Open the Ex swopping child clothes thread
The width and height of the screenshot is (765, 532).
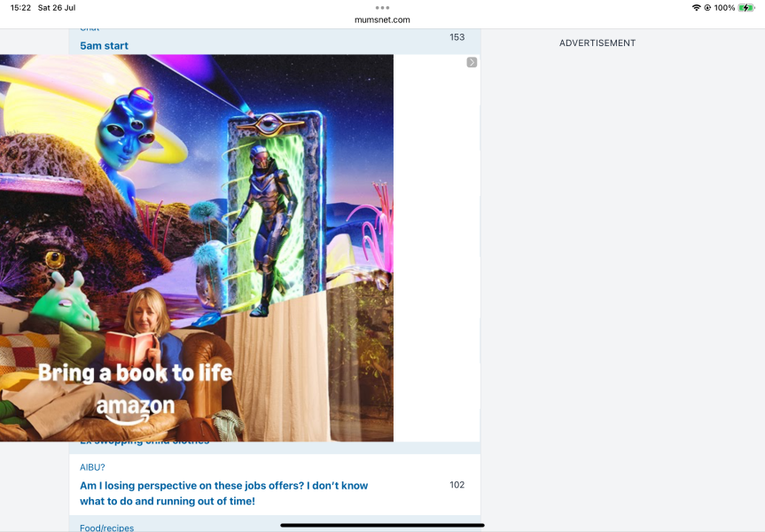[146, 440]
